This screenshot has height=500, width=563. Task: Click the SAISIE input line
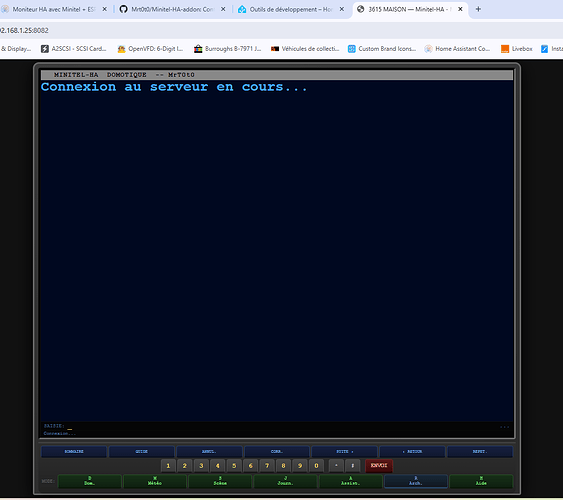tap(276, 426)
